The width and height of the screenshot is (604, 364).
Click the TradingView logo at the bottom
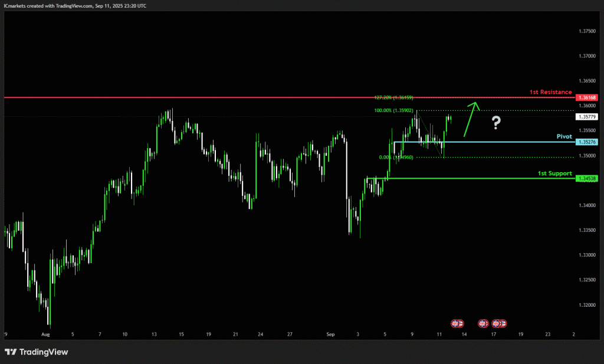point(36,352)
